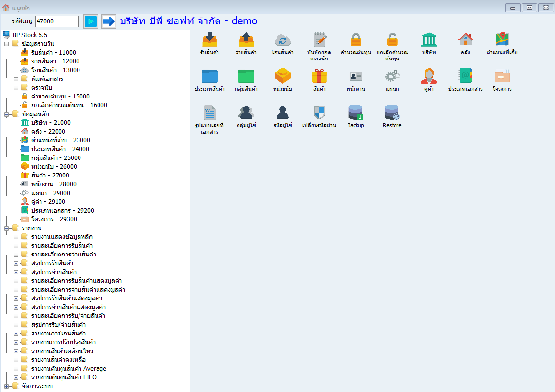This screenshot has height=392, width=555.
Task: Select ตำแหน่งที่เก็บ - 23000 tree item
Action: pos(60,140)
